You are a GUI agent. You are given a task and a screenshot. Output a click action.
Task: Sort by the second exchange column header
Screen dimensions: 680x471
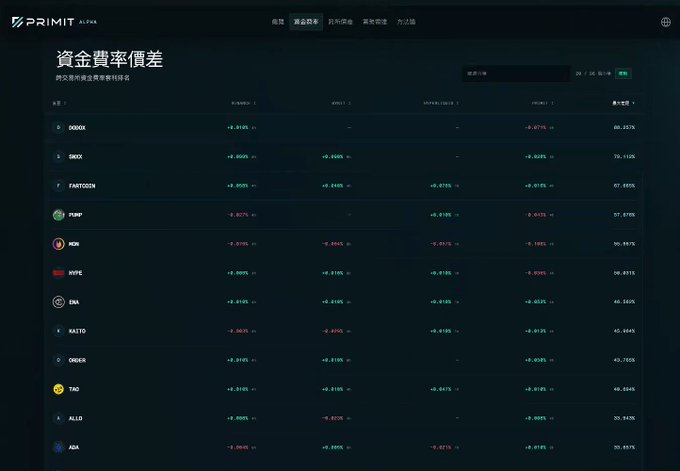coord(341,103)
